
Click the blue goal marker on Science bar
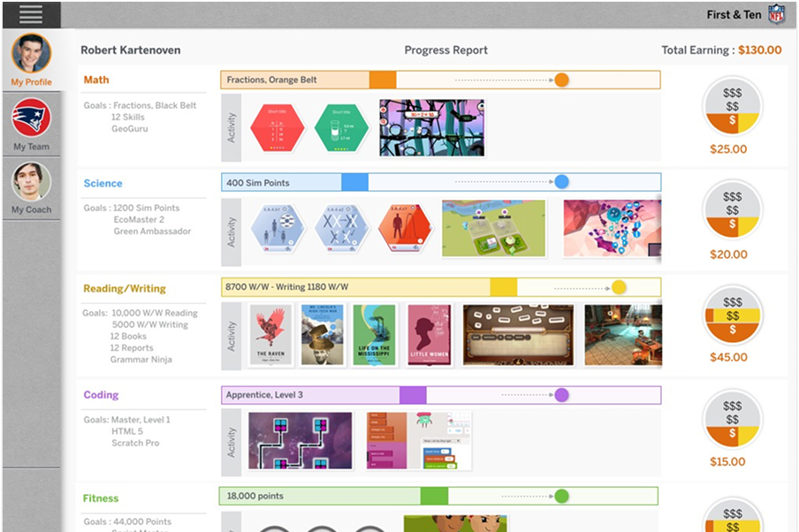coord(561,182)
